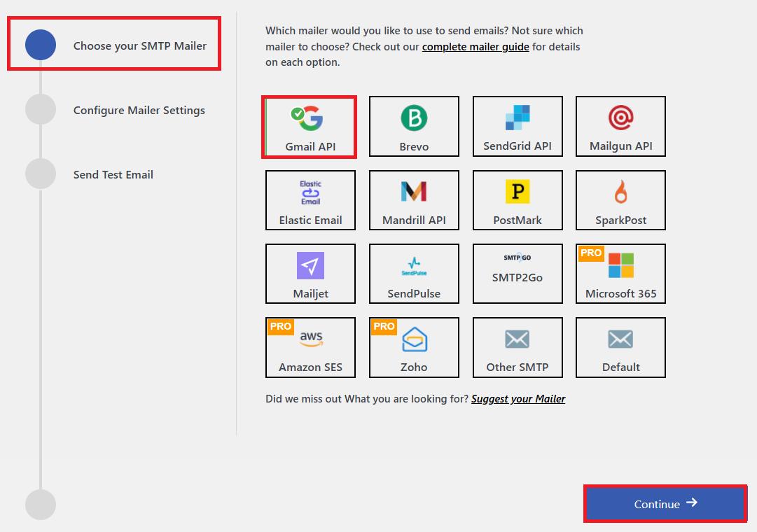Pick the SendGrid API mailer icon

(x=518, y=118)
